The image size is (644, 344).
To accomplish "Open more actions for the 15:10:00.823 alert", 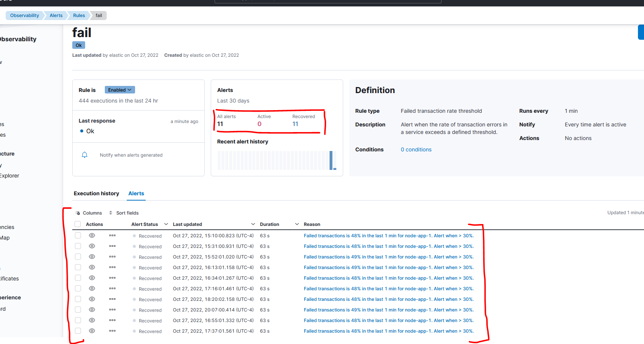I will pyautogui.click(x=112, y=235).
